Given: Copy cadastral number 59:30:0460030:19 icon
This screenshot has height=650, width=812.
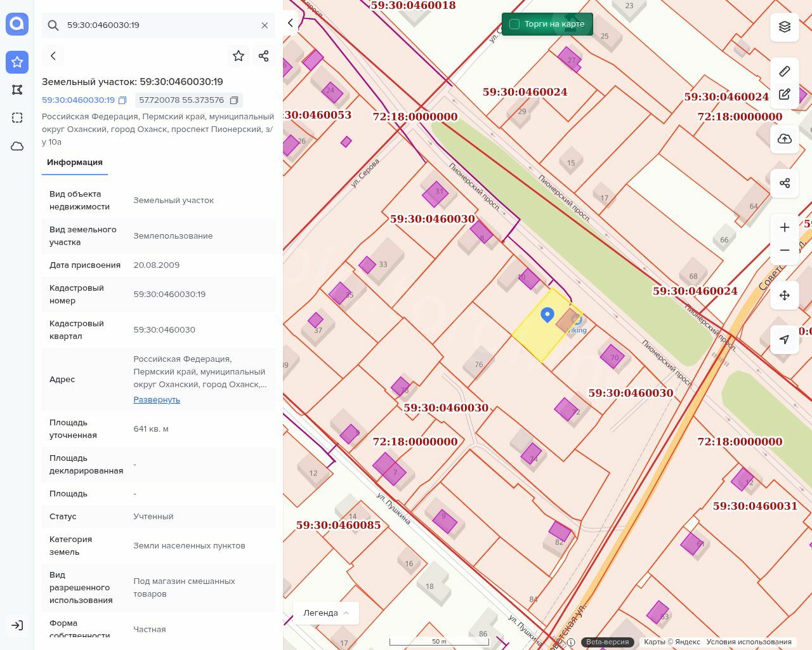Looking at the screenshot, I should pos(123,100).
